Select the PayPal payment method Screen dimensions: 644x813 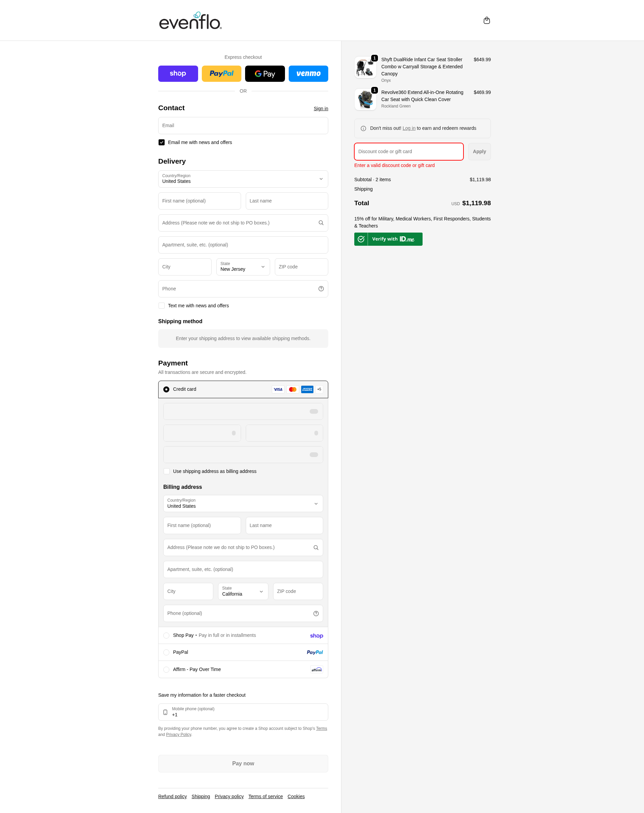click(166, 652)
